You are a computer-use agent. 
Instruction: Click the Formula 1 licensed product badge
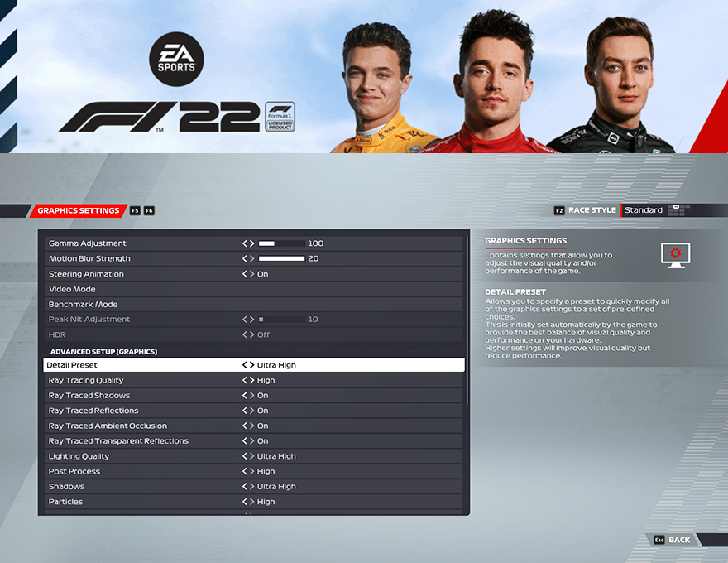click(280, 117)
